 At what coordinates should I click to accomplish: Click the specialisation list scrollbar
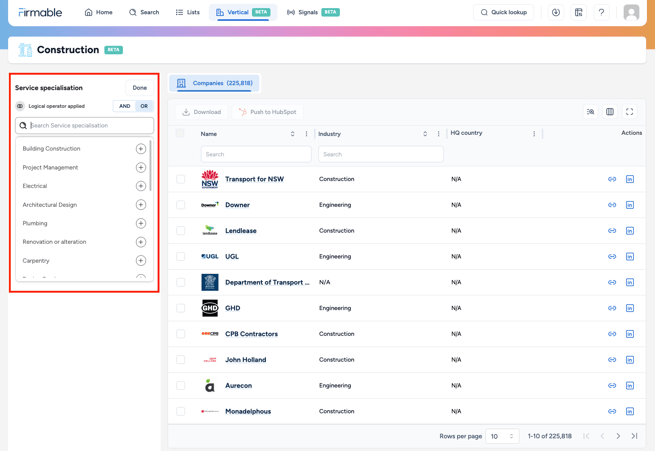[x=150, y=166]
